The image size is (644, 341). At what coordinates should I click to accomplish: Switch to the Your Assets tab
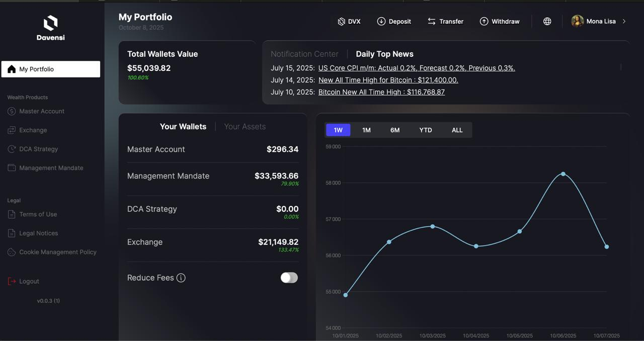click(245, 127)
